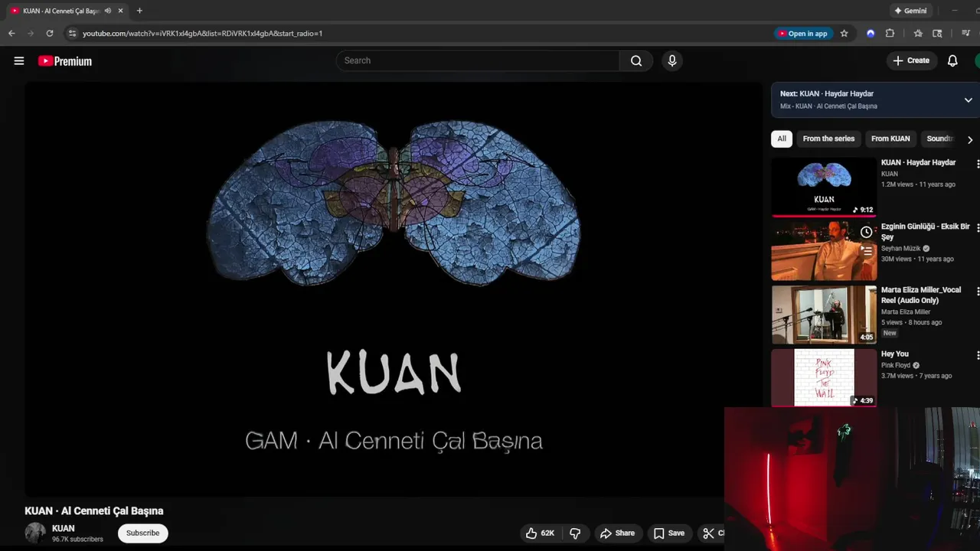Open the 'KUAN · Haydar Haydar' video title
980x551 pixels.
(918, 163)
